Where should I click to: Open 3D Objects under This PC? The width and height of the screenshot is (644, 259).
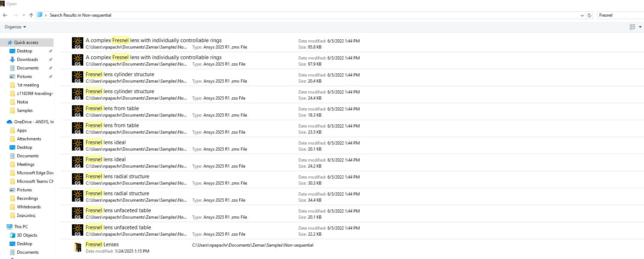pyautogui.click(x=27, y=235)
